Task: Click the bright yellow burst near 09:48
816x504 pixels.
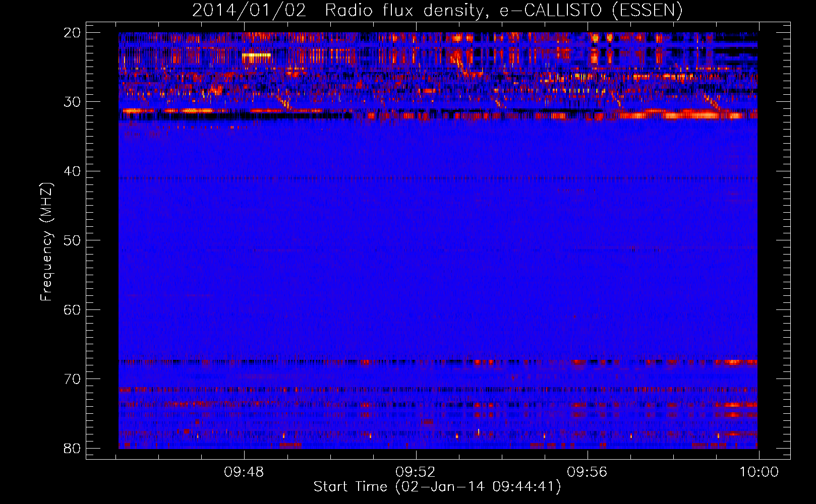Action: [256, 54]
